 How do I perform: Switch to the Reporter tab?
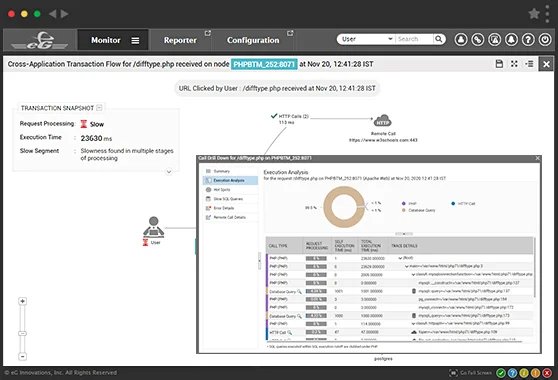(180, 40)
